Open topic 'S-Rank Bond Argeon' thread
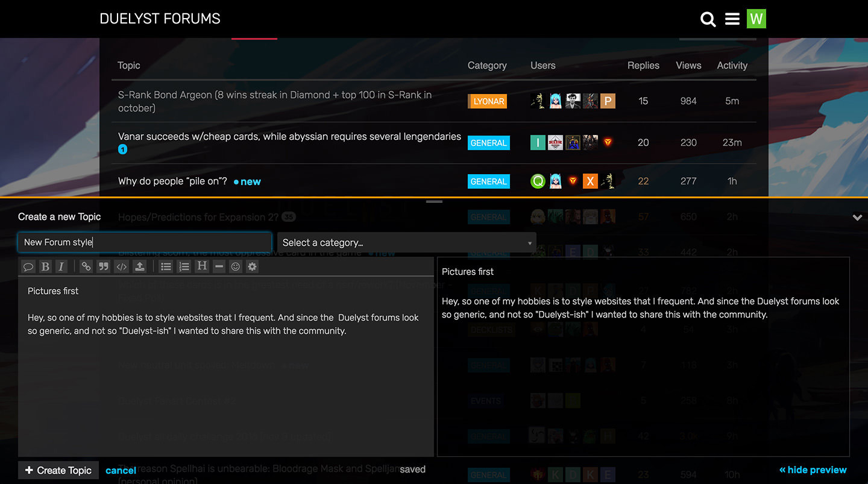This screenshot has width=868, height=484. pos(275,101)
